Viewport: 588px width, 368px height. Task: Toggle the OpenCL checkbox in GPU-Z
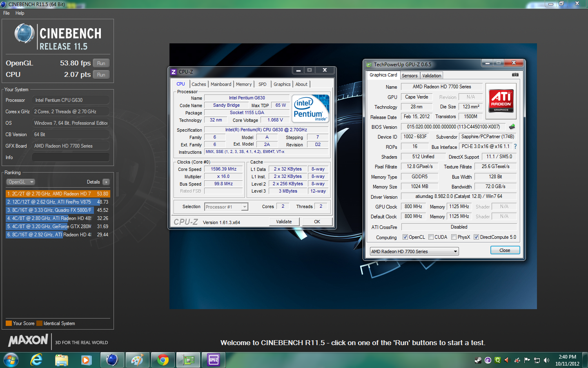(x=405, y=237)
